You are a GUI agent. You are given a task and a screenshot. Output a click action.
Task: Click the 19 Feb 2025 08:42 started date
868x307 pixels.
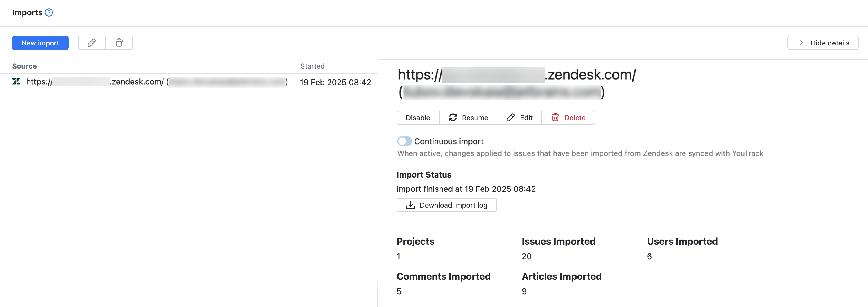coord(335,82)
